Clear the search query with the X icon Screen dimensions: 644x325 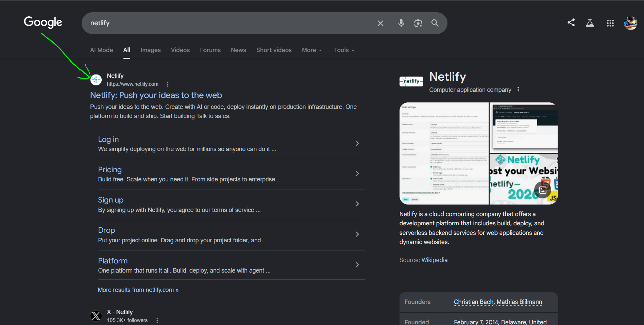[x=380, y=23]
